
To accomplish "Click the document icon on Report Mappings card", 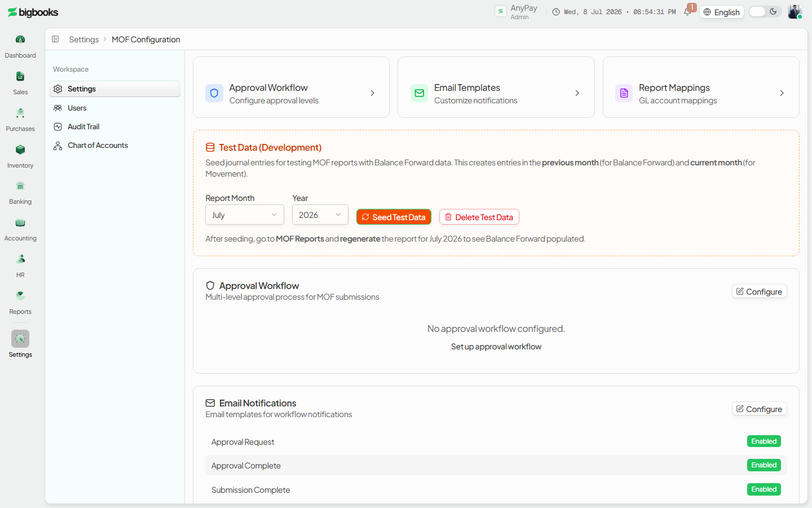I will click(624, 93).
